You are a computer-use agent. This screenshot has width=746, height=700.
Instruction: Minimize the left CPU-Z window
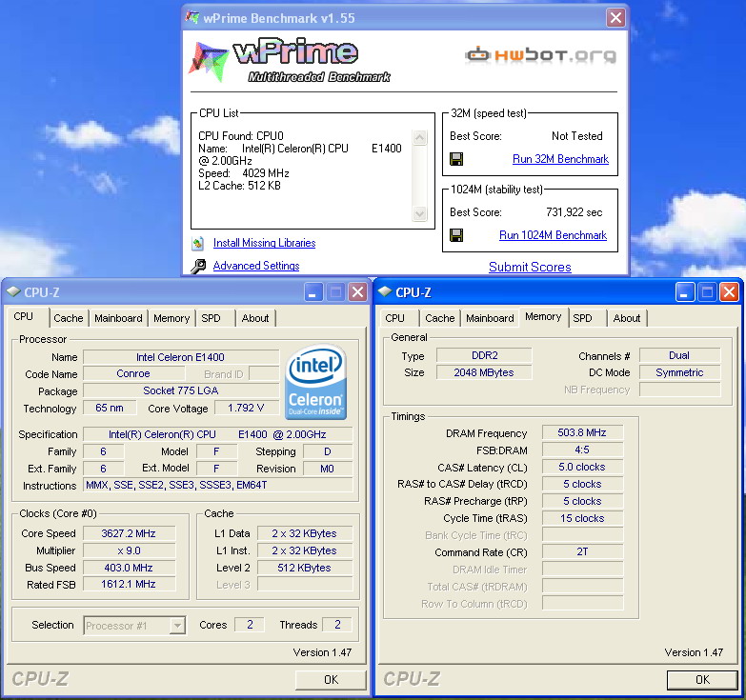pyautogui.click(x=313, y=292)
